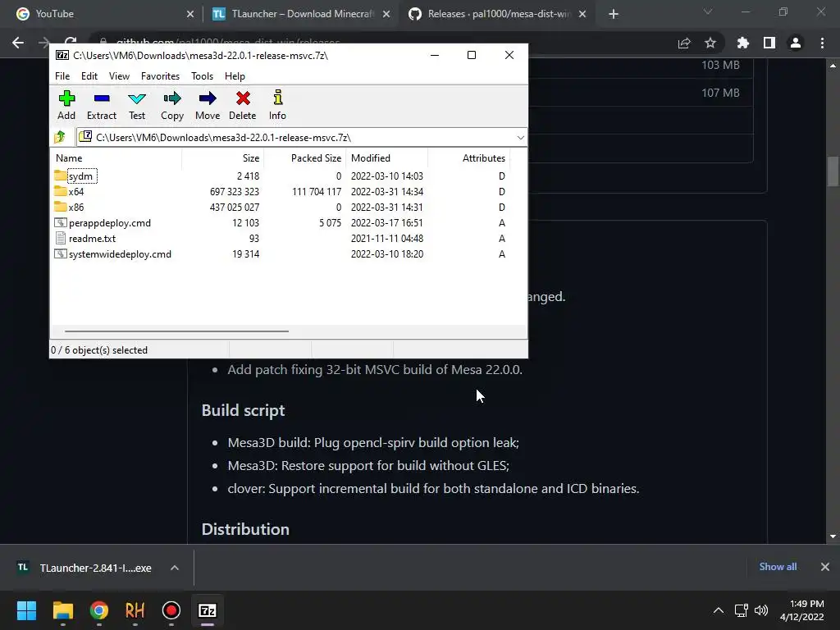Viewport: 840px width, 630px height.
Task: Select the x86 folder
Action: [69, 207]
